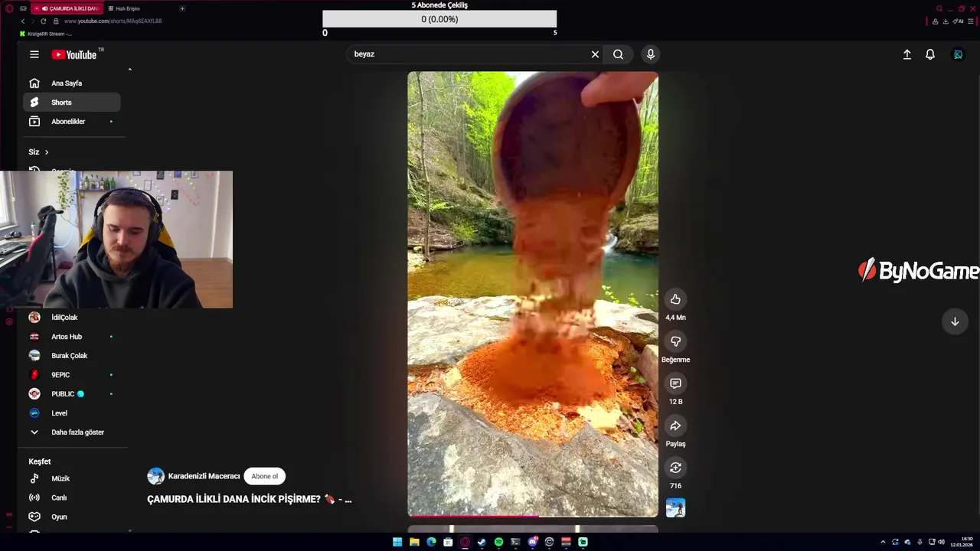Show hidden system tray icons
This screenshot has height=551, width=980.
883,542
